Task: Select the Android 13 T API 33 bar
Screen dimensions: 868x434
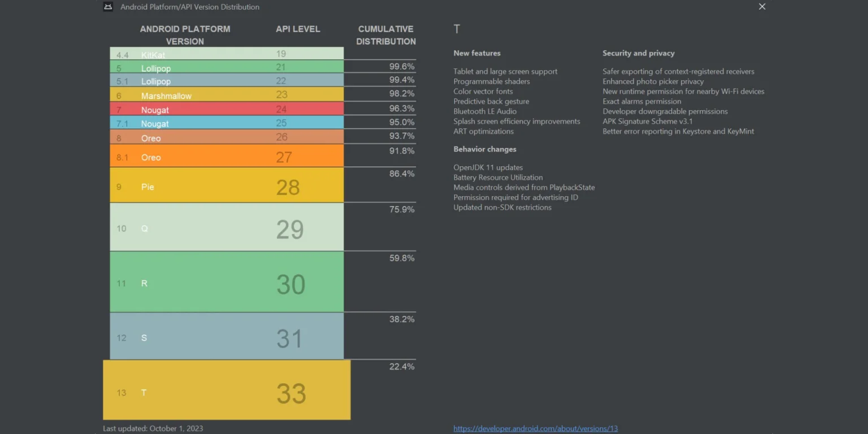Action: tap(227, 390)
